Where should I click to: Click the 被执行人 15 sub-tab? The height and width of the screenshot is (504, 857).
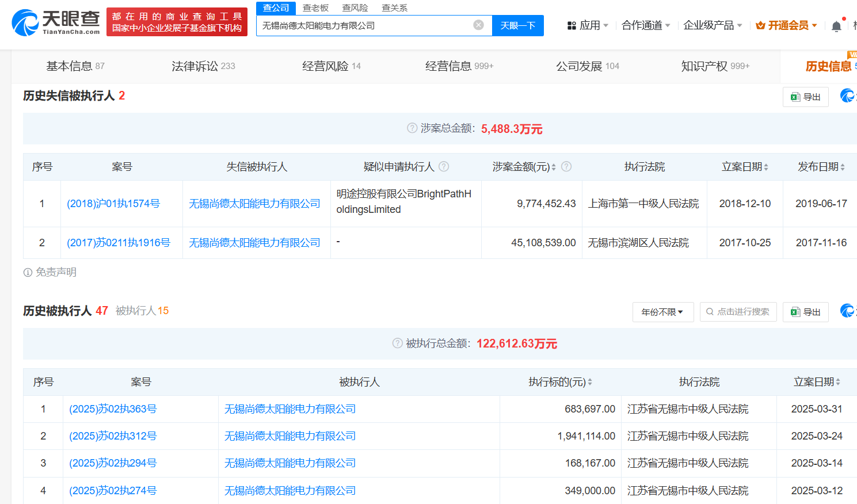142,311
